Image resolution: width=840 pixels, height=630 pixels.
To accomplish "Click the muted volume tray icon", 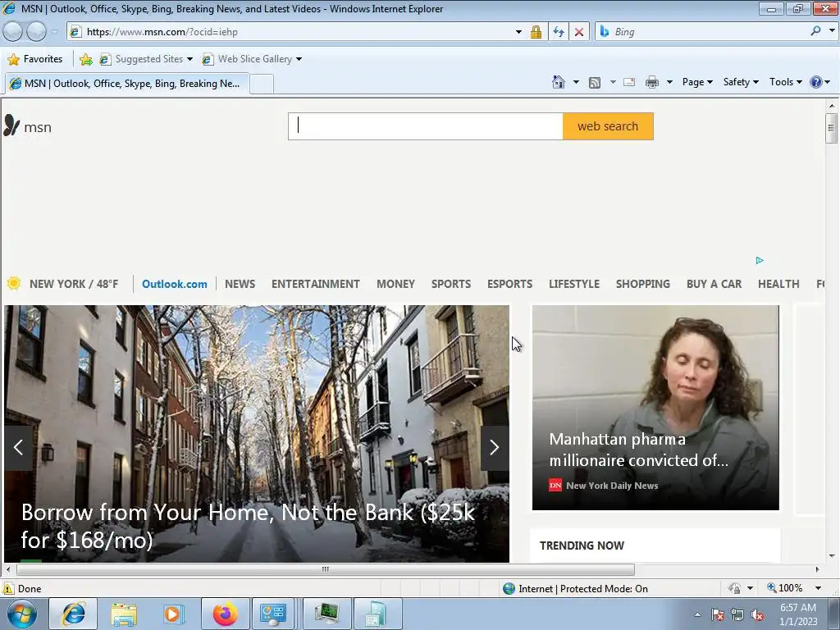I will (757, 615).
